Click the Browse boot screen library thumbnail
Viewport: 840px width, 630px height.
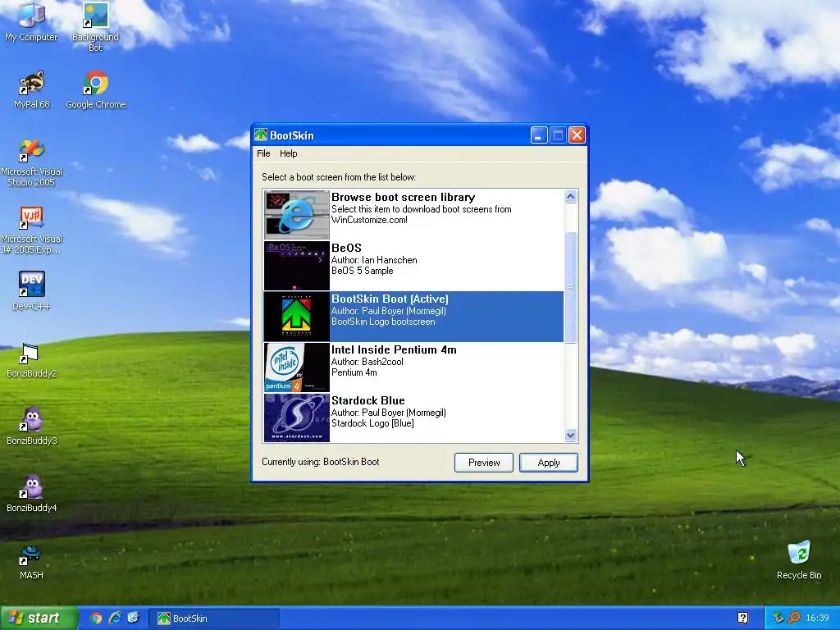click(297, 214)
